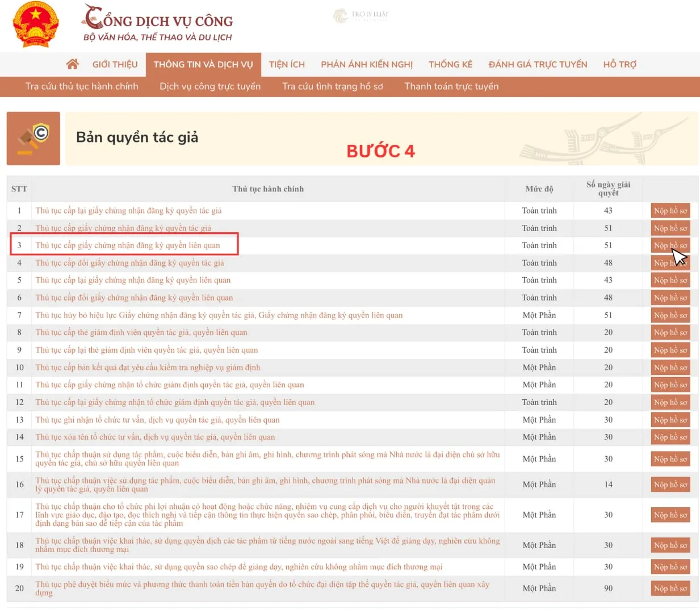Open Dịch vụ công trực tuyến submenu
This screenshot has height=610, width=700.
(x=210, y=86)
